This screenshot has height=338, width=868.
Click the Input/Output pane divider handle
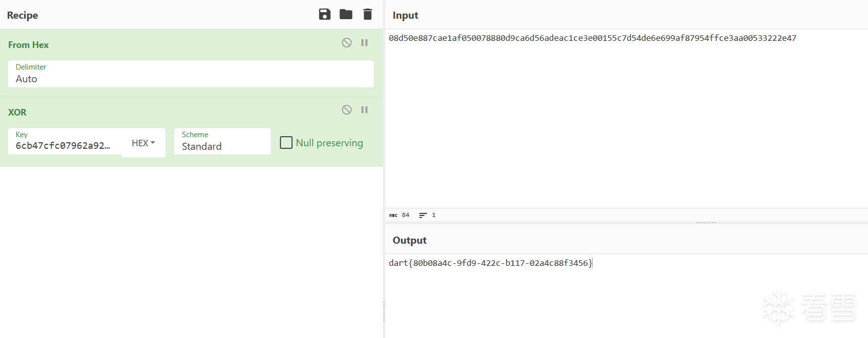(706, 222)
